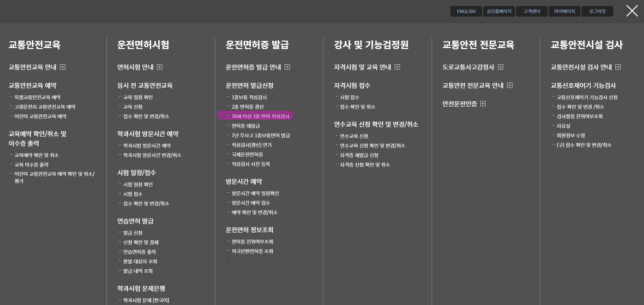Expand 자격시험 및 교육 안내 plus icon

(397, 67)
